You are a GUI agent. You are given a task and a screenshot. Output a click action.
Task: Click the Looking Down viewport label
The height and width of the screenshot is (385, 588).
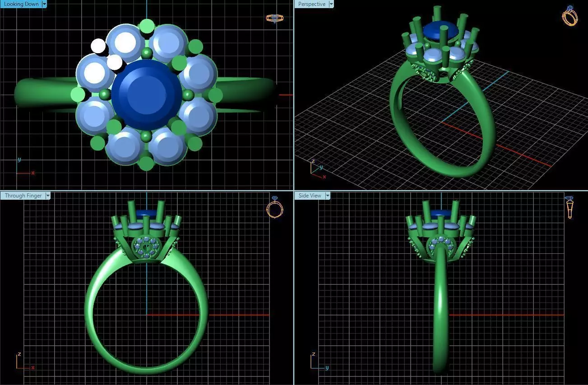pyautogui.click(x=21, y=4)
